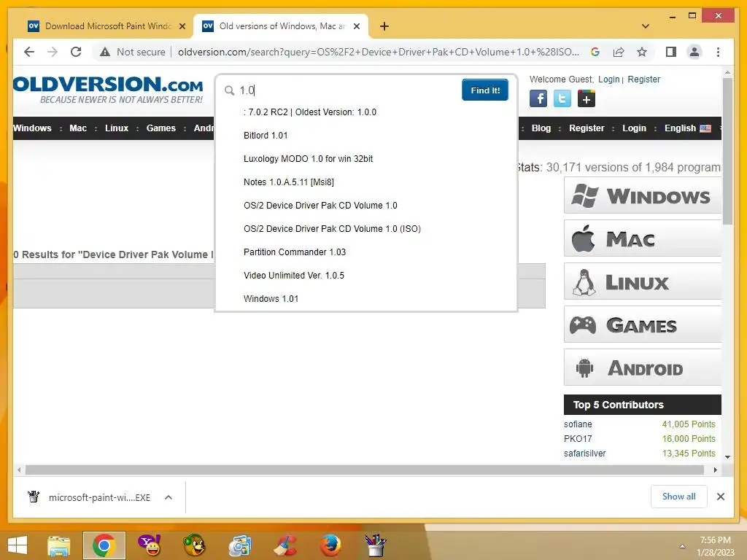The width and height of the screenshot is (747, 560).
Task: Open Windows in the navigation bar
Action: (32, 128)
